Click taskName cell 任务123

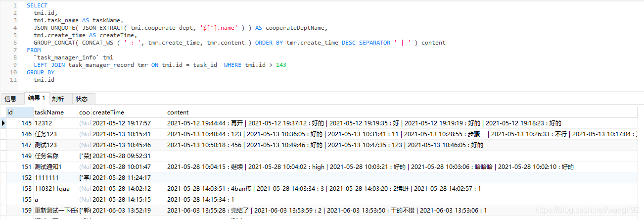(55, 134)
